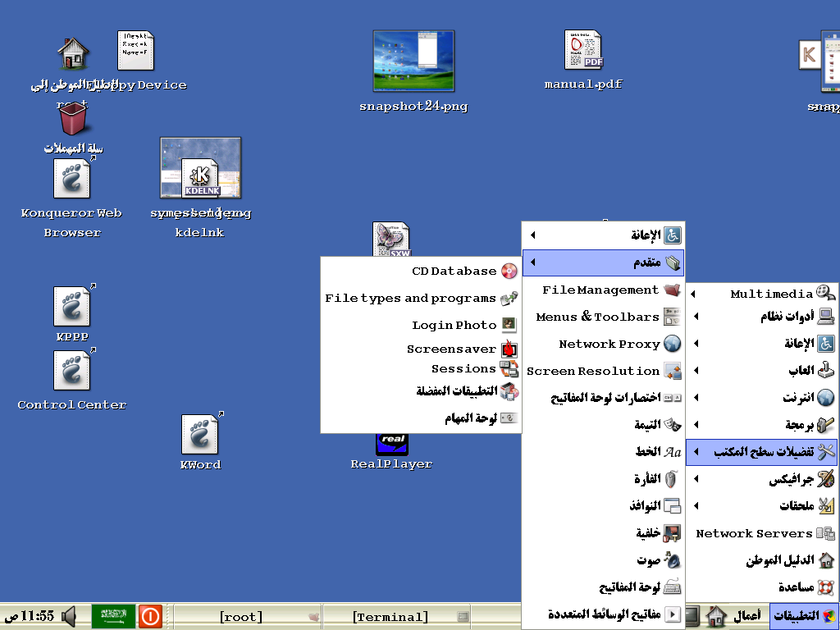Expand the انترنت internet submenu
The image size is (840, 630).
coord(762,398)
